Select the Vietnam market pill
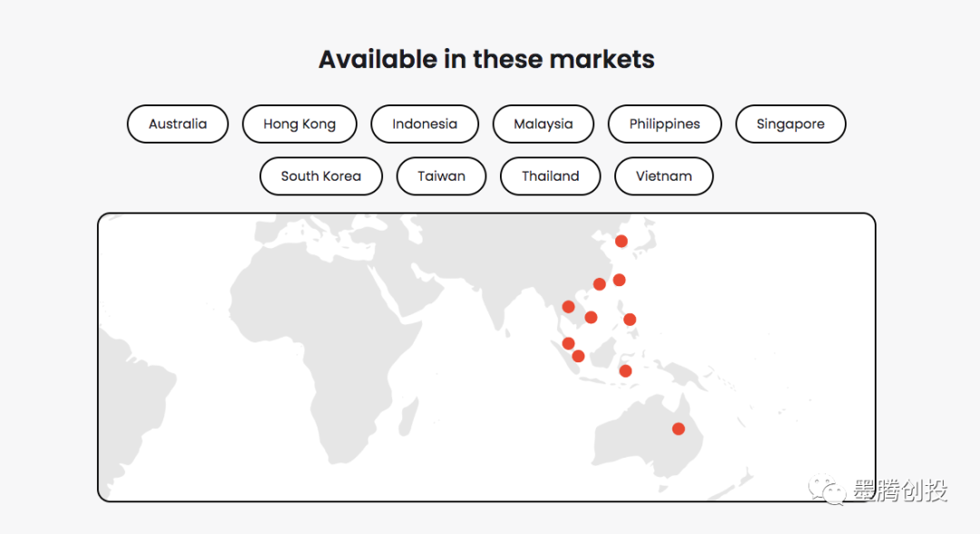The height and width of the screenshot is (534, 980). (x=663, y=176)
